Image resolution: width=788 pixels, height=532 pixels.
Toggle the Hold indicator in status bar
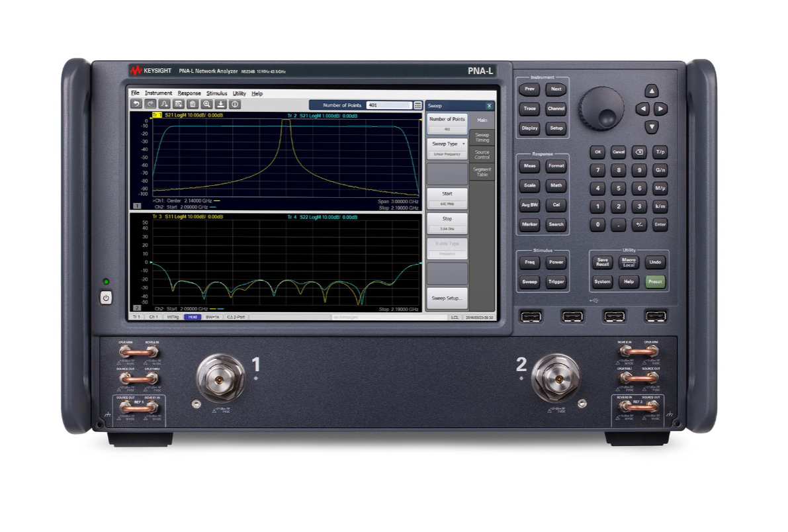point(192,317)
